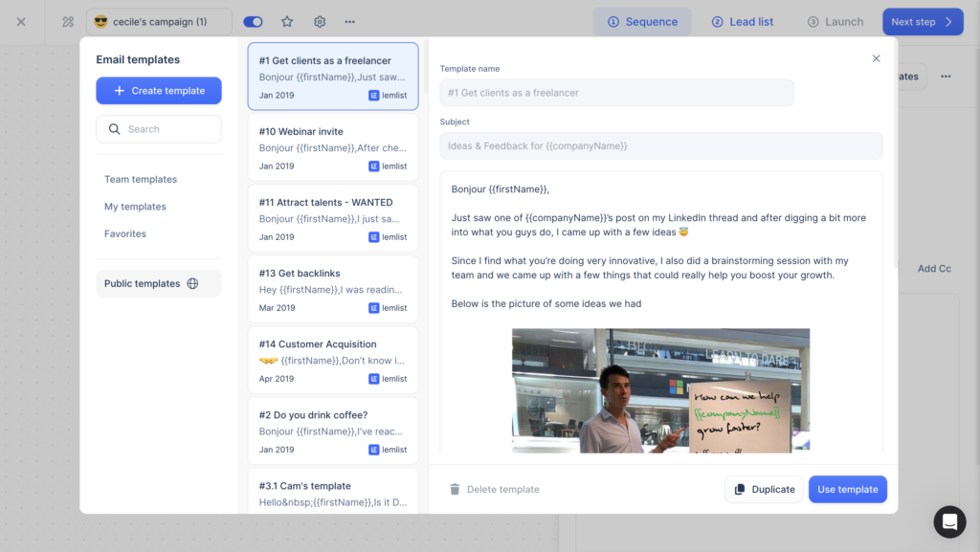This screenshot has width=980, height=552.
Task: Open My templates in the sidebar
Action: (135, 206)
